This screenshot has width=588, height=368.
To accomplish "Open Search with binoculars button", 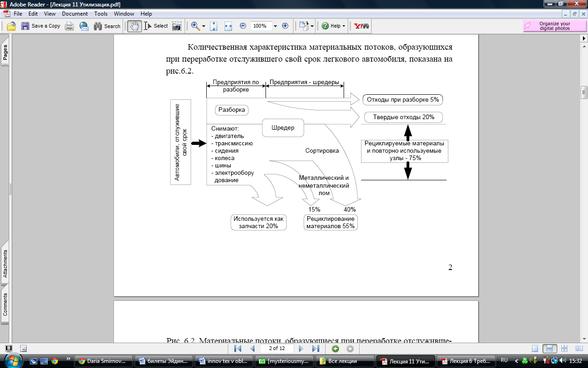I will click(x=107, y=26).
